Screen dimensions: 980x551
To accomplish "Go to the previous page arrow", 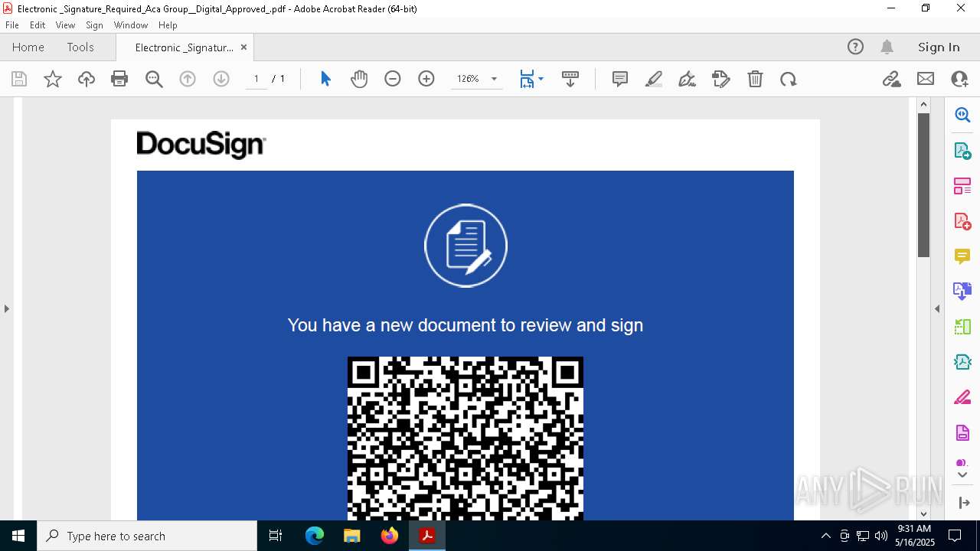I will (188, 79).
